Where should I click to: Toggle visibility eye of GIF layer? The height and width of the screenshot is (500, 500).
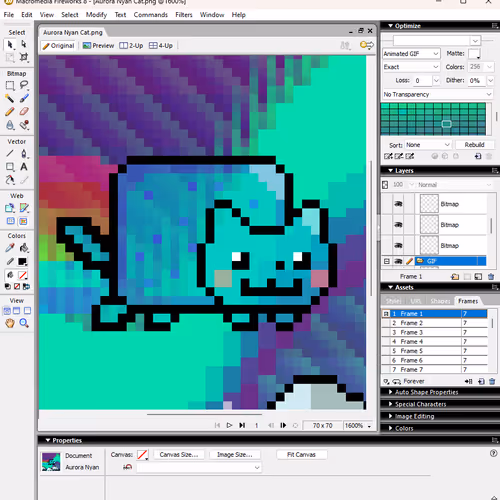(x=398, y=261)
